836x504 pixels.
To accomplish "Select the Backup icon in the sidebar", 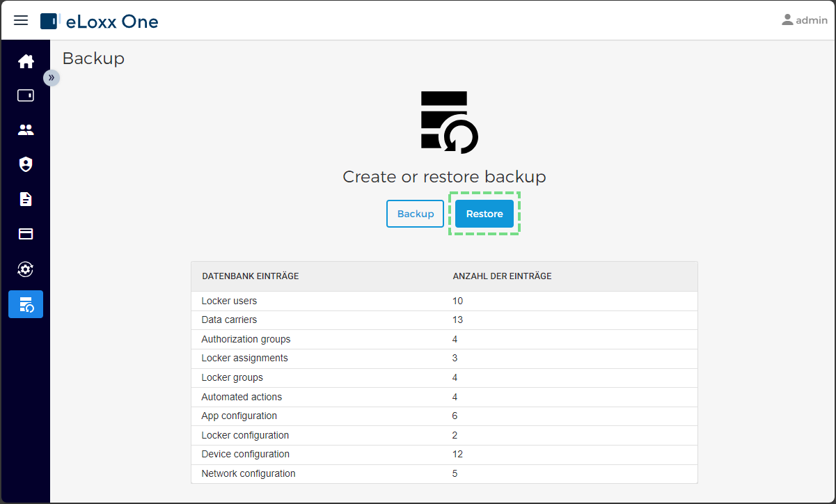I will (x=26, y=304).
